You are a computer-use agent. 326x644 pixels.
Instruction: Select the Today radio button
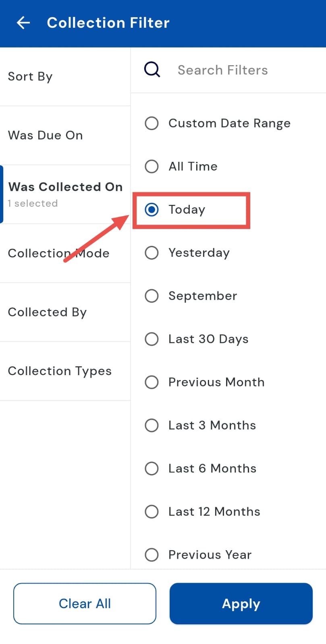coord(152,210)
